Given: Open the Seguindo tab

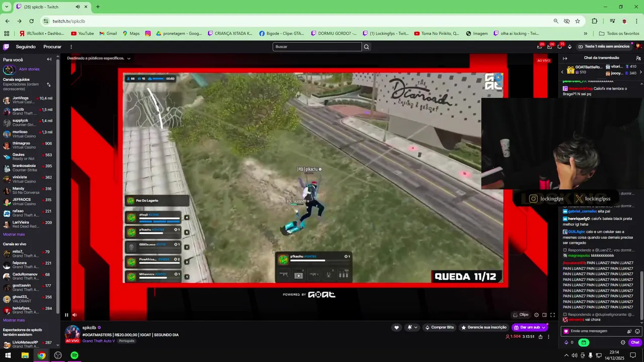Looking at the screenshot, I should (x=26, y=47).
